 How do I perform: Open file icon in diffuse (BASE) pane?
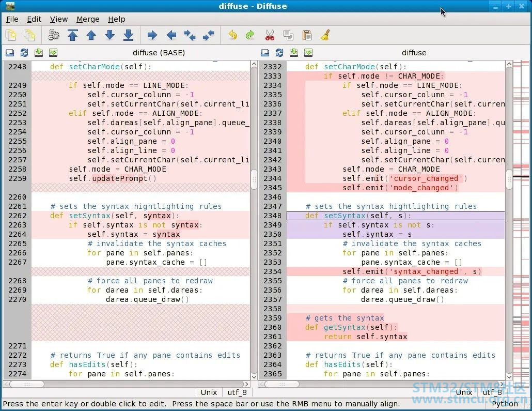click(10, 53)
